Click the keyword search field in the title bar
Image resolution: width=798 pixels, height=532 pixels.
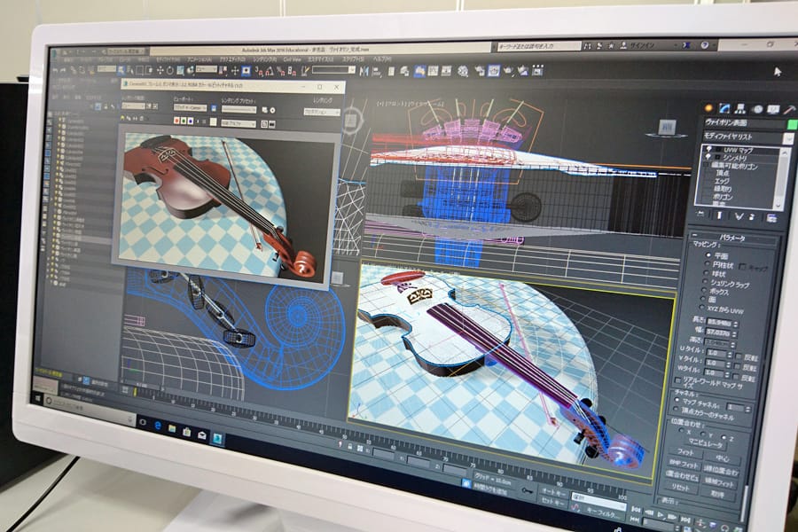click(x=538, y=46)
